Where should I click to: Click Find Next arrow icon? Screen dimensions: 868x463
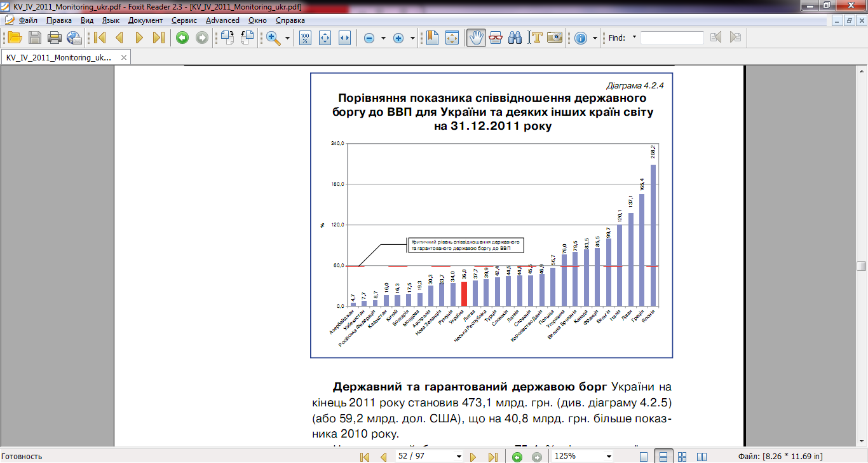coord(736,38)
